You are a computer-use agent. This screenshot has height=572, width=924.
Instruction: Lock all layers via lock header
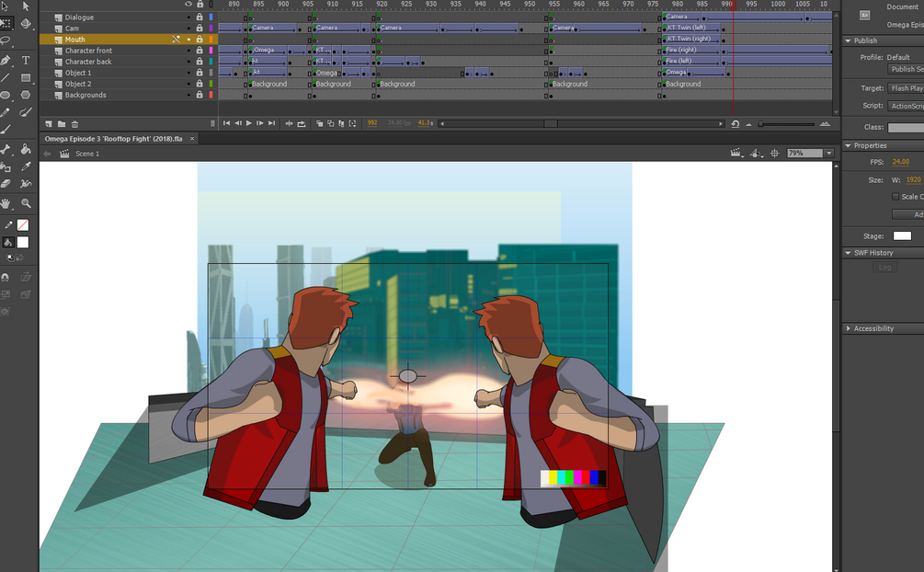tap(200, 4)
